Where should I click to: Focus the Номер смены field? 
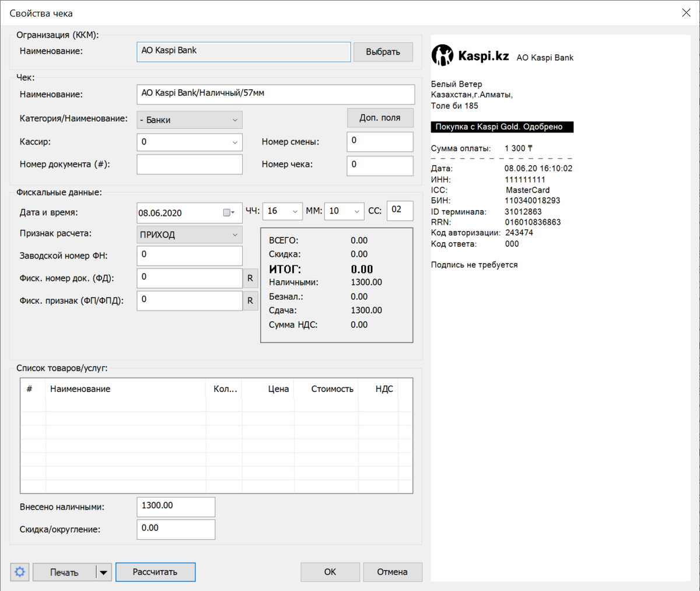380,142
